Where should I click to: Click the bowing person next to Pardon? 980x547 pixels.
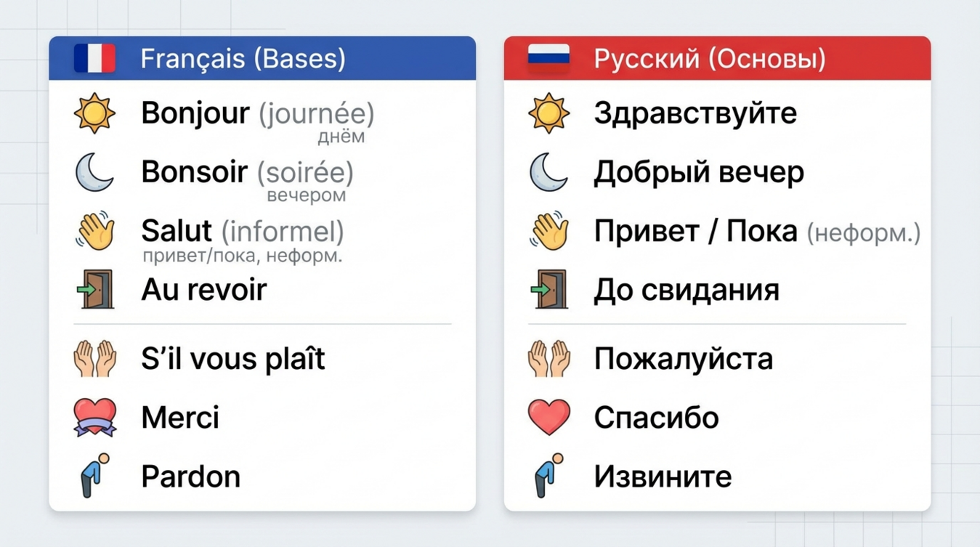coord(95,476)
